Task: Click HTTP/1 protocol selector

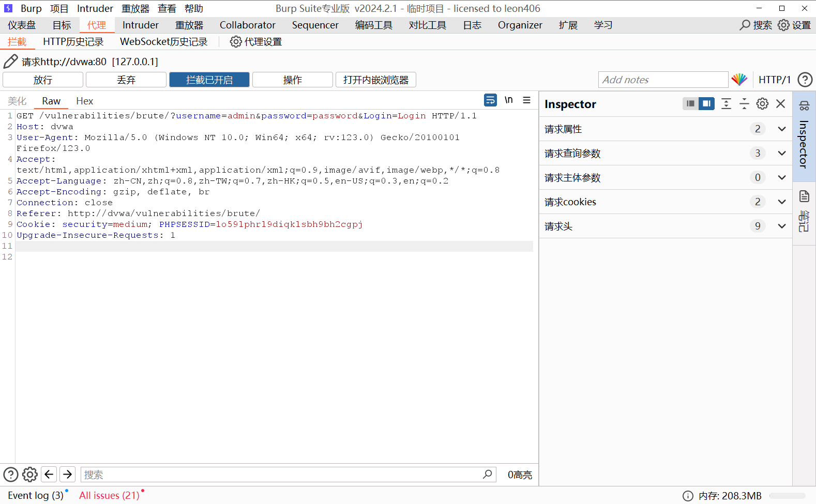Action: pos(775,80)
